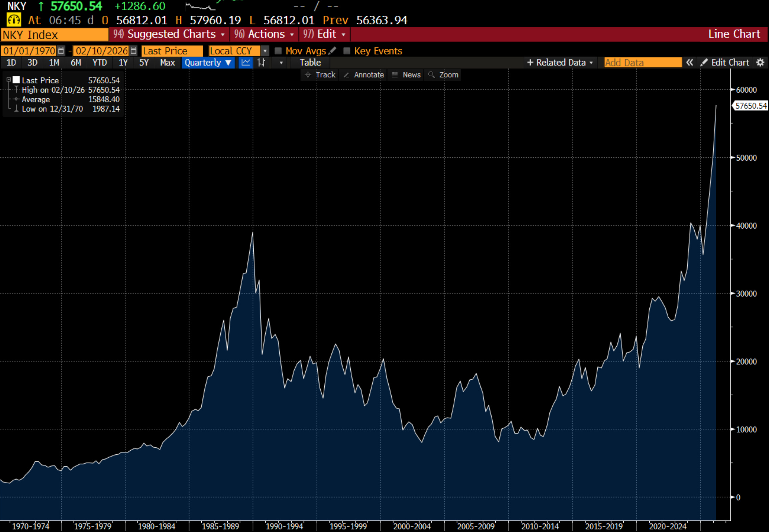Image resolution: width=769 pixels, height=532 pixels.
Task: Click the yellow clock icon beside At
Action: tap(14, 20)
